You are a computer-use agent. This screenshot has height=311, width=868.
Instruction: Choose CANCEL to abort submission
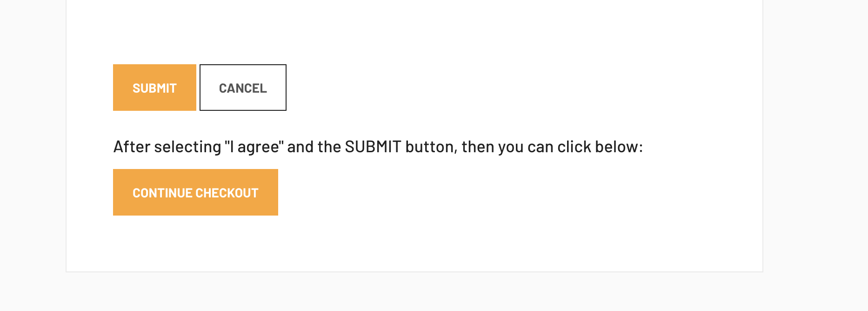(x=243, y=88)
